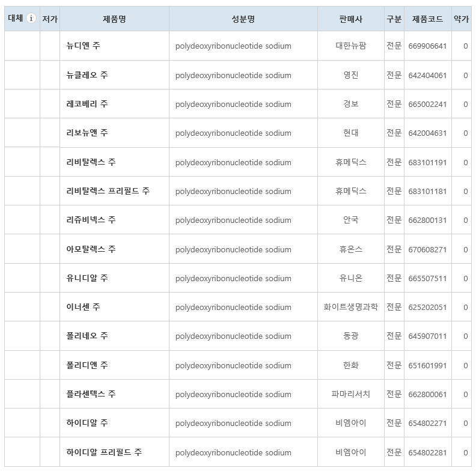Click 전문 classification in 뉴디엔 주 row
This screenshot has width=476, height=471.
[394, 46]
